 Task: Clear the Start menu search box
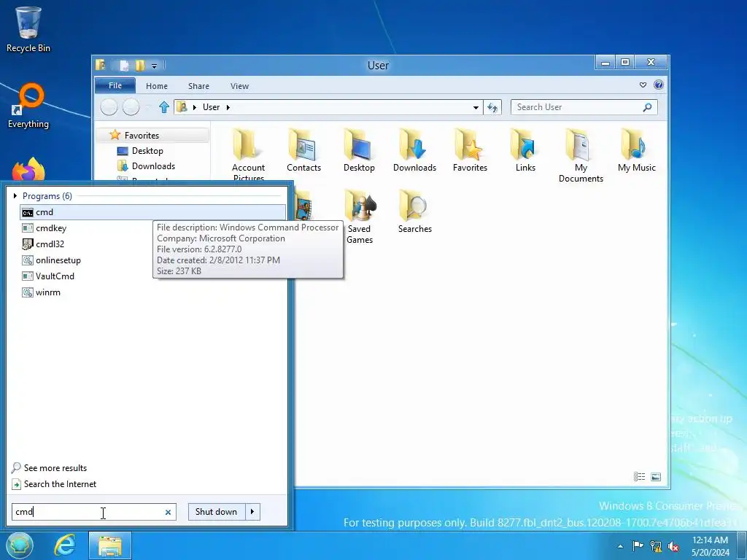point(168,513)
